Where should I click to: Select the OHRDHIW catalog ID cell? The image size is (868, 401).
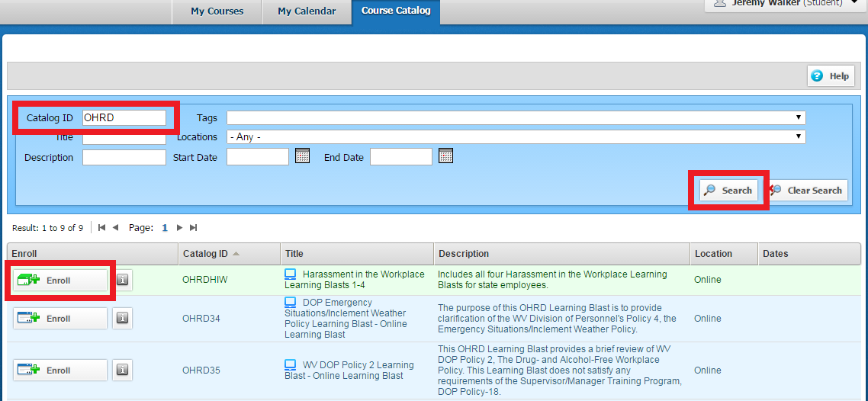coord(205,280)
